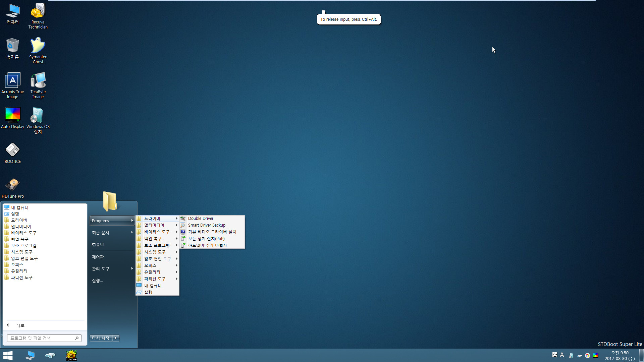Open the drive tool taskbar icon

coord(50,355)
